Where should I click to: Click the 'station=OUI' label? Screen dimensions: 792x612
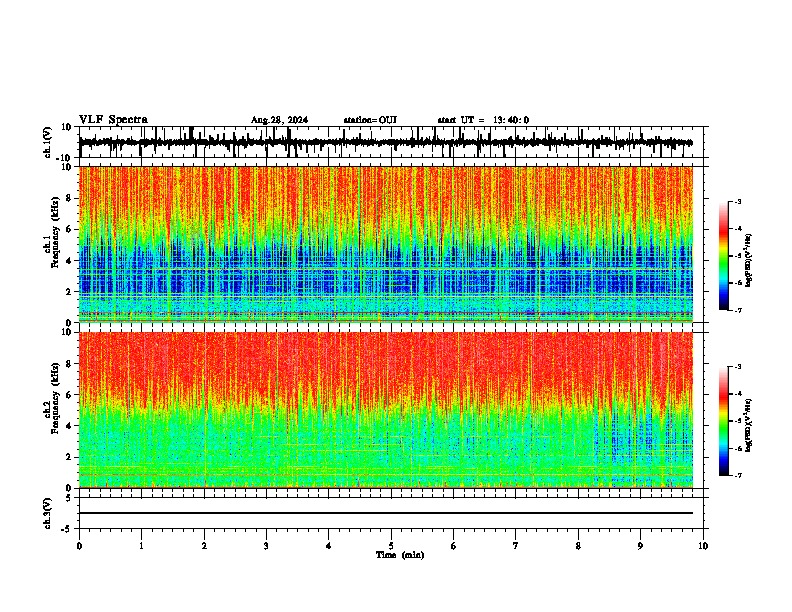pyautogui.click(x=370, y=120)
